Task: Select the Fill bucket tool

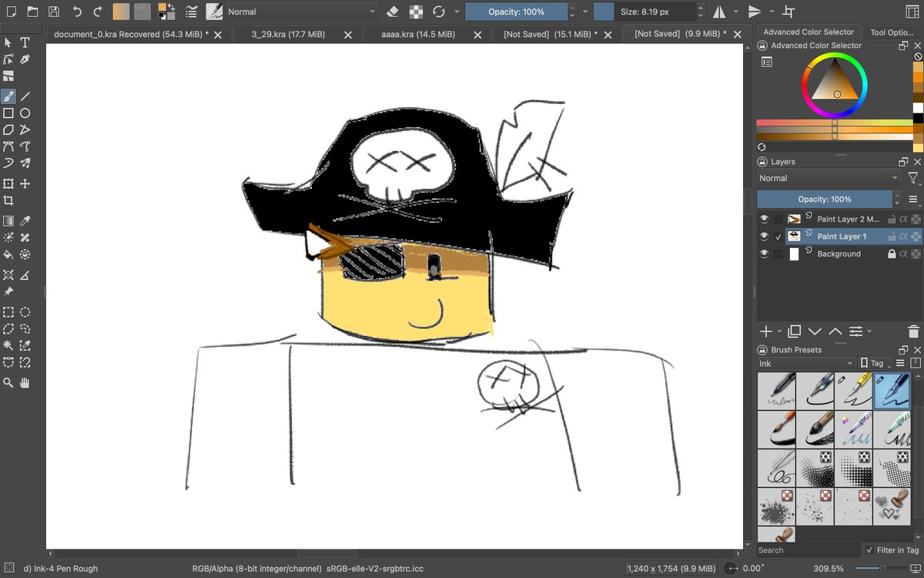Action: pos(8,254)
